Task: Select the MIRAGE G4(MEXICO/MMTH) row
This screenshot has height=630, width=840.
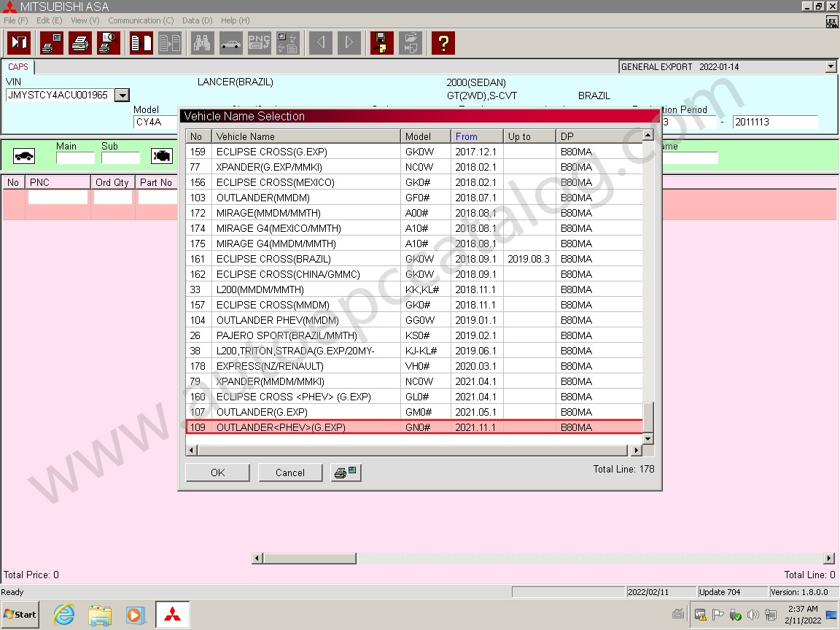Action: click(414, 228)
